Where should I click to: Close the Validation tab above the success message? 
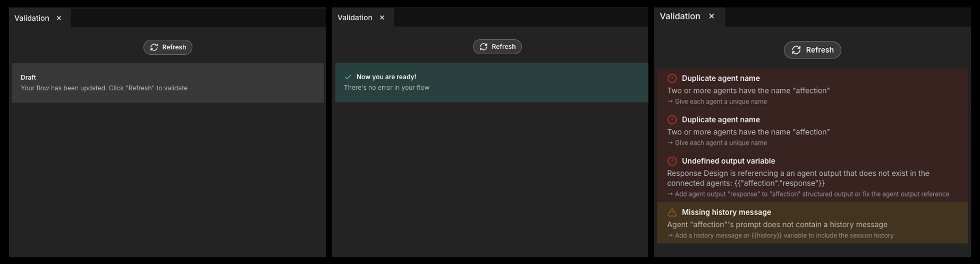[x=382, y=18]
